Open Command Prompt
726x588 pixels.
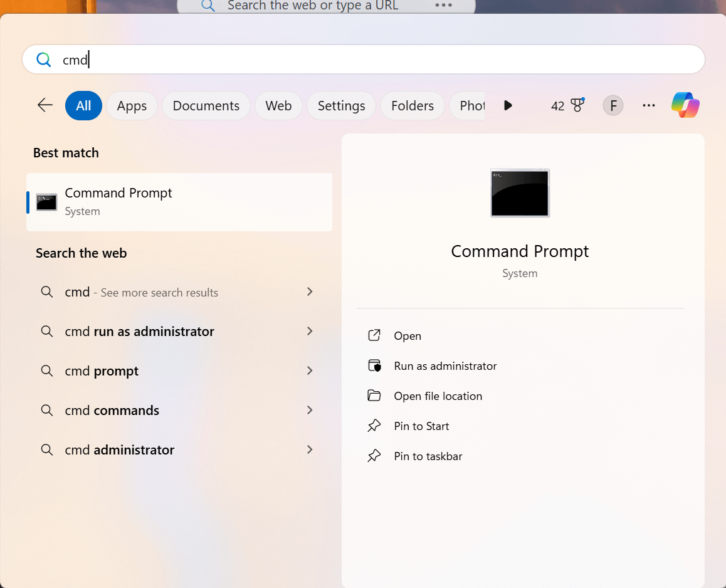[407, 335]
